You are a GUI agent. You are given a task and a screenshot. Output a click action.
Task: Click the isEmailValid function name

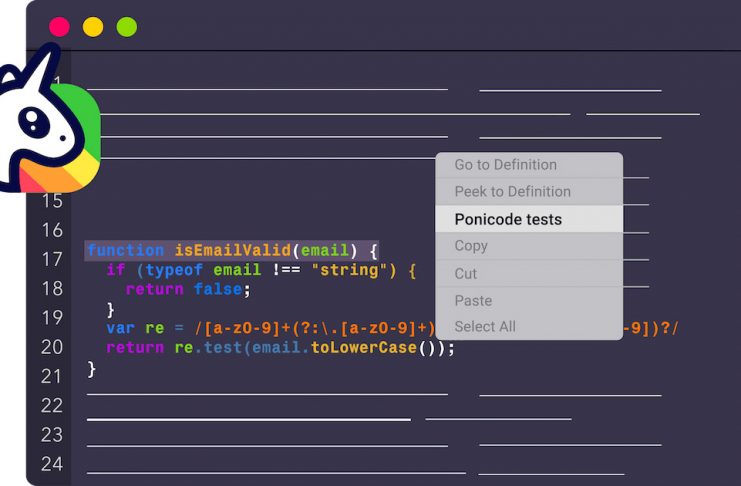click(233, 250)
